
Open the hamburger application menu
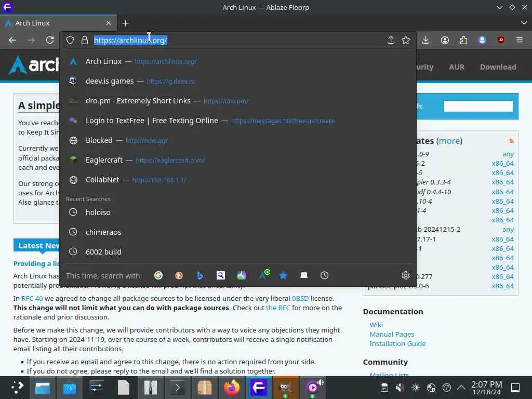point(520,40)
